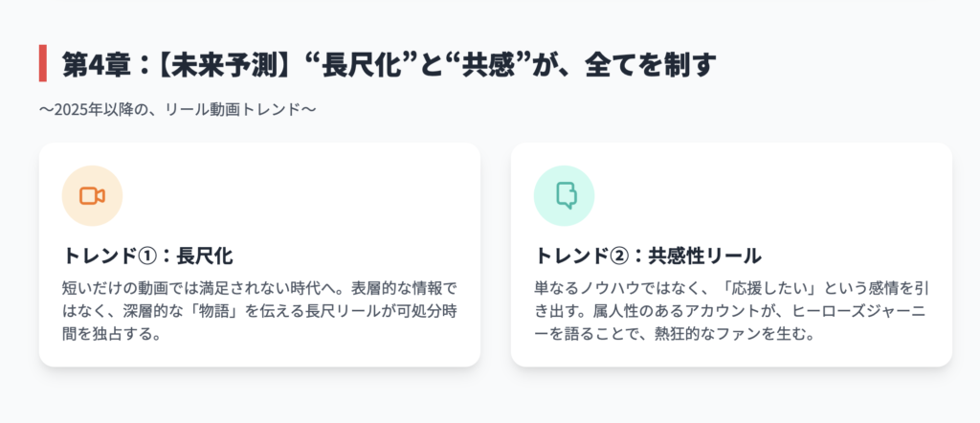Click the green speech bubble icon
Viewport: 980px width, 423px height.
click(565, 195)
